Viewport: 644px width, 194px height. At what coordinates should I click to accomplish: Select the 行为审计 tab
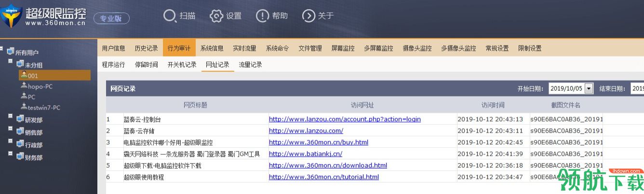[179, 48]
